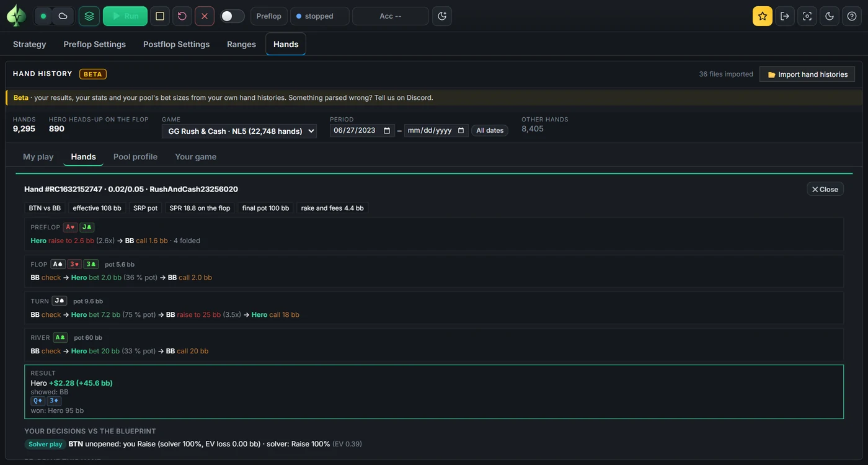Open the Postflop Settings tab
The width and height of the screenshot is (868, 465).
[177, 44]
